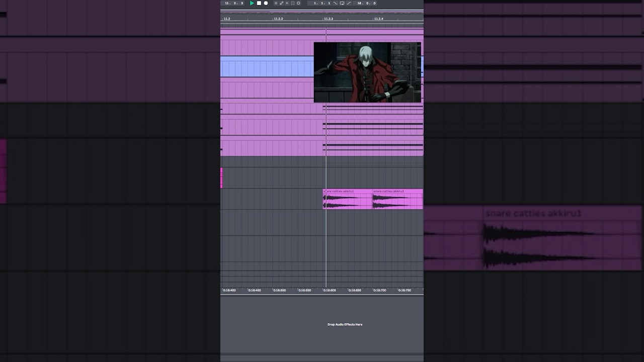Arm recording with the round record button
644x362 pixels.
click(266, 3)
